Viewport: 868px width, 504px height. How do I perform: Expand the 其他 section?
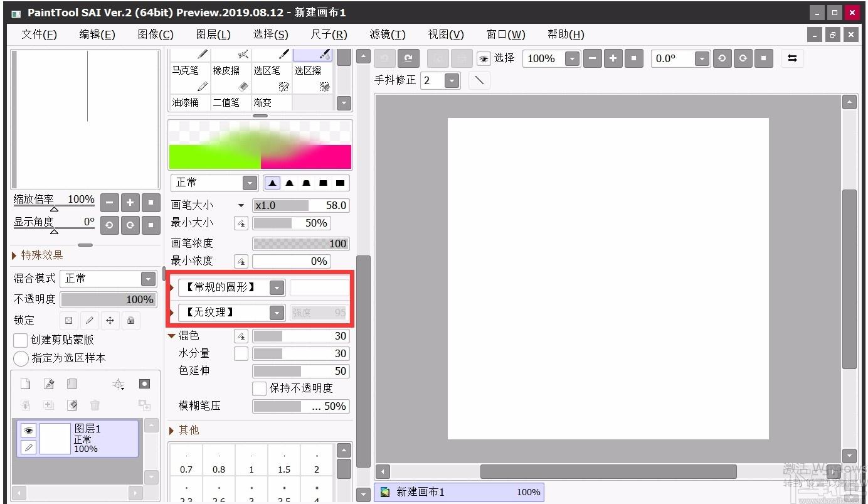point(184,431)
